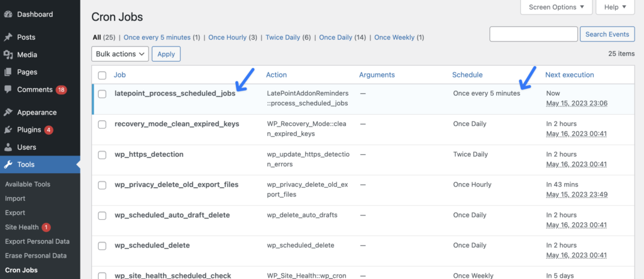Image resolution: width=644 pixels, height=279 pixels.
Task: Sort table by Next execution column
Action: click(569, 75)
